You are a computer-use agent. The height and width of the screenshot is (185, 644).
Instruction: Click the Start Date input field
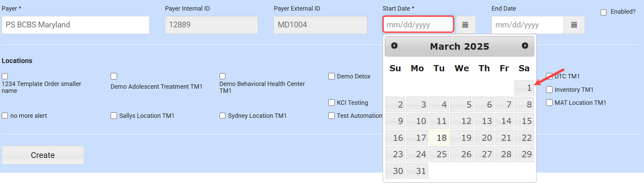point(418,25)
